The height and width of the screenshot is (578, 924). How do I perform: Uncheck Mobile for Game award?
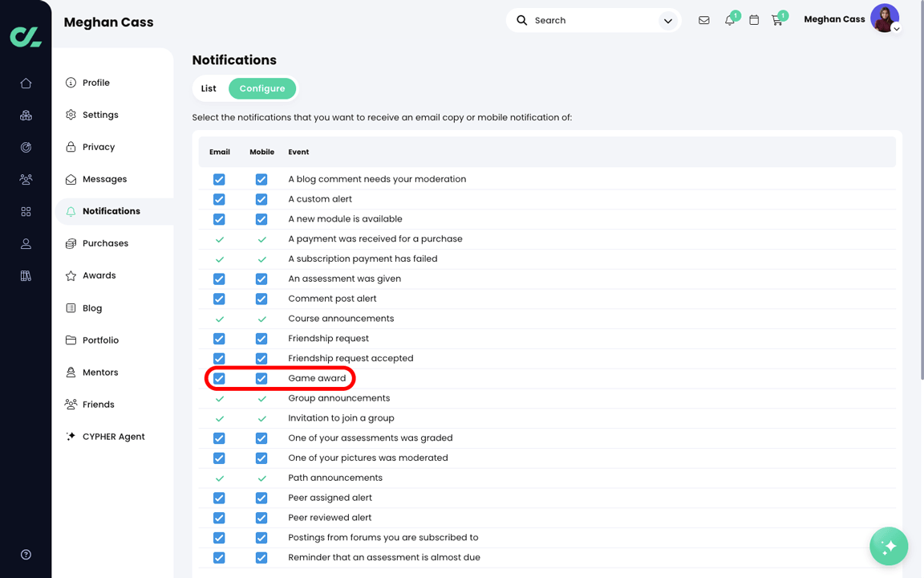(261, 379)
